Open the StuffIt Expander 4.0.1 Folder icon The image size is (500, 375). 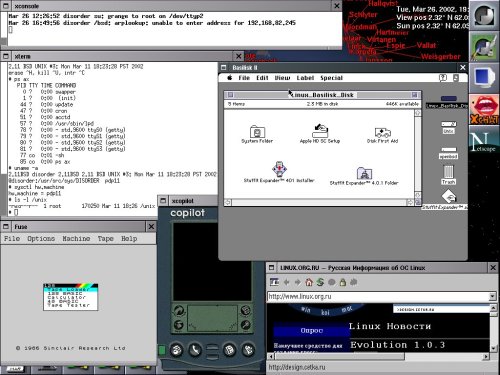pyautogui.click(x=364, y=175)
